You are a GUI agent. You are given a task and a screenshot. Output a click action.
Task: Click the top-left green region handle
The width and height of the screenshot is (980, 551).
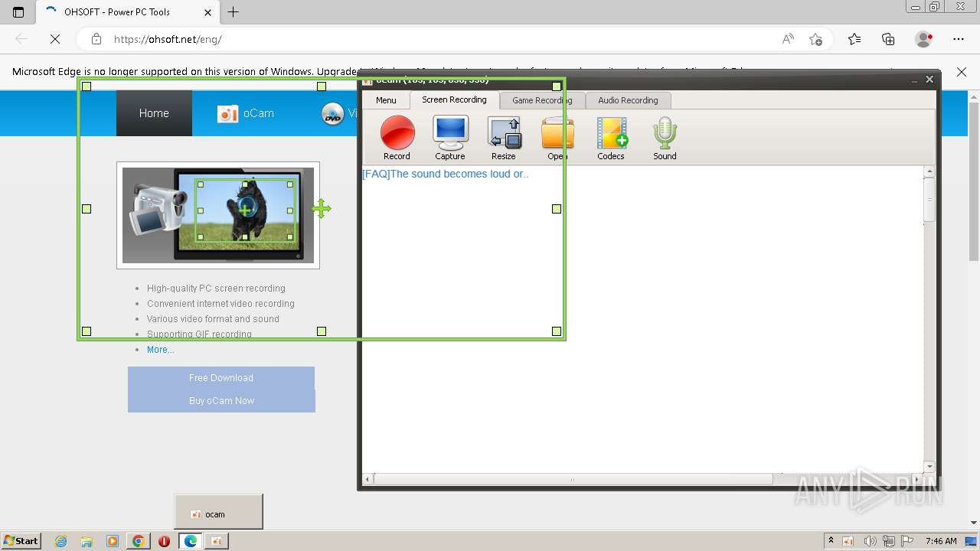click(87, 86)
